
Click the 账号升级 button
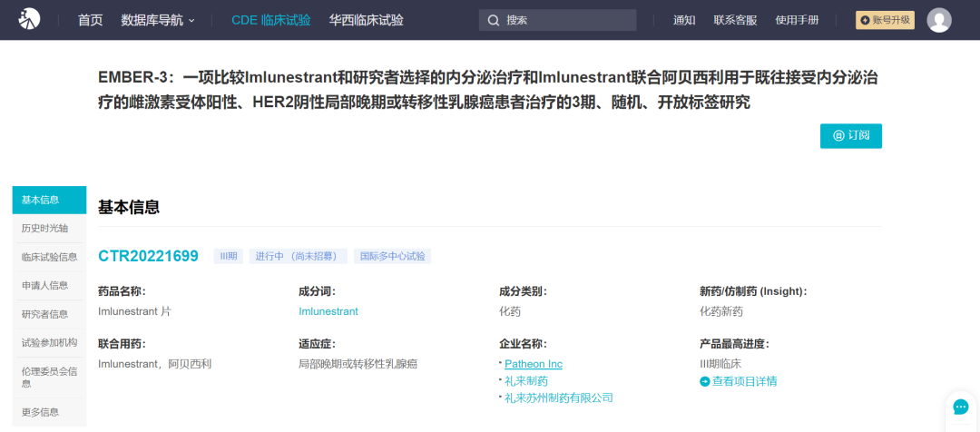pos(885,20)
